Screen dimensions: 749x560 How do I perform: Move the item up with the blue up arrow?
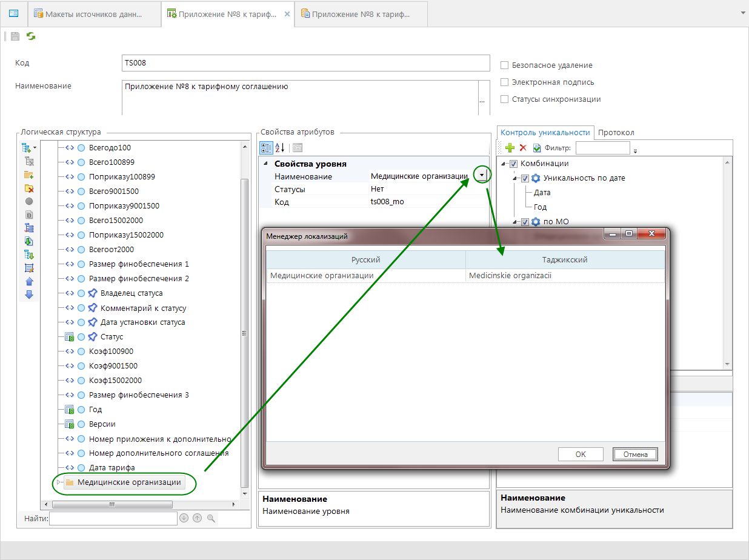click(28, 281)
